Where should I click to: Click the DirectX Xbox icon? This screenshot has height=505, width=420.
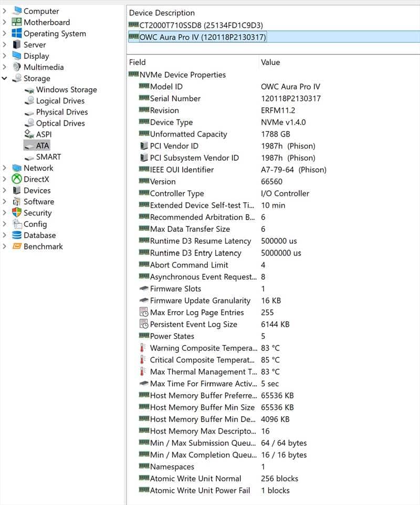point(17,179)
